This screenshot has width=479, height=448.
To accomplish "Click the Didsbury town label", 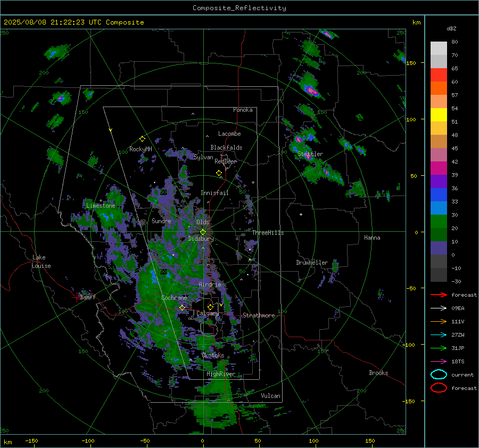I will [201, 239].
